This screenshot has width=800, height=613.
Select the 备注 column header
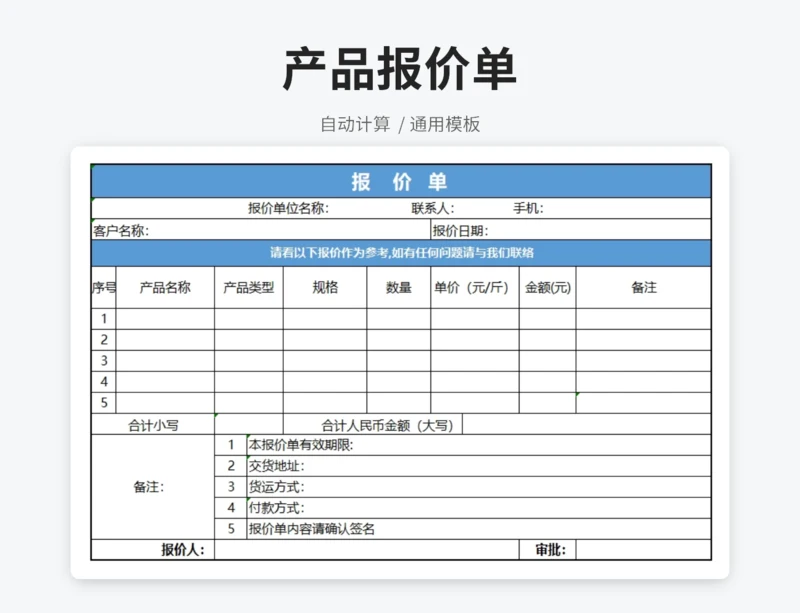point(643,287)
